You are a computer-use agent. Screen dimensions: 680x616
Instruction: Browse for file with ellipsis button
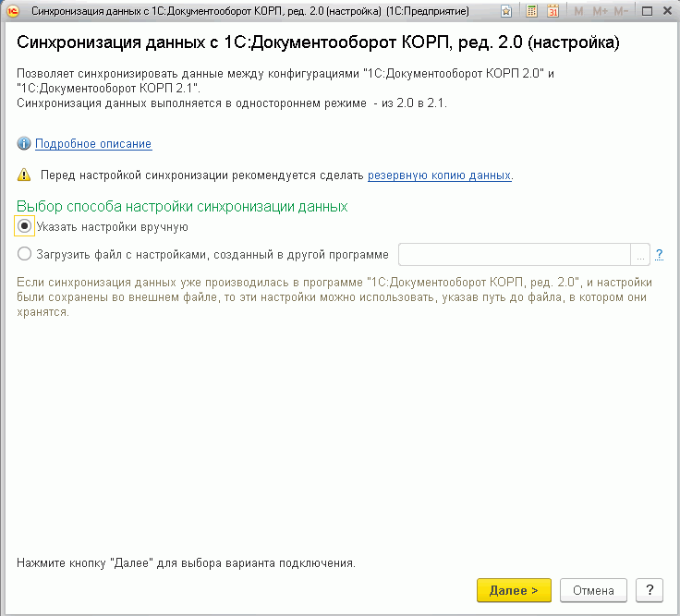(x=640, y=255)
